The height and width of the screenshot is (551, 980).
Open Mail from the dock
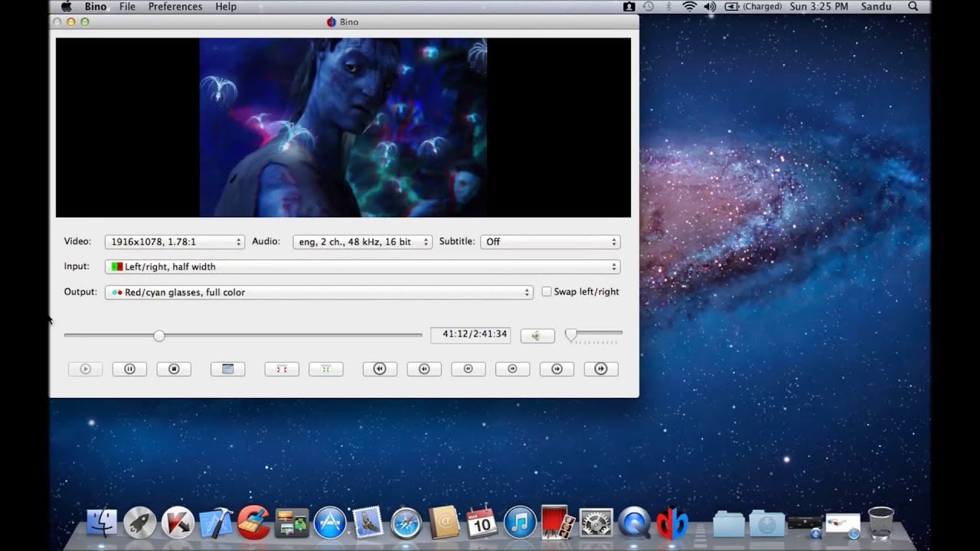click(368, 523)
